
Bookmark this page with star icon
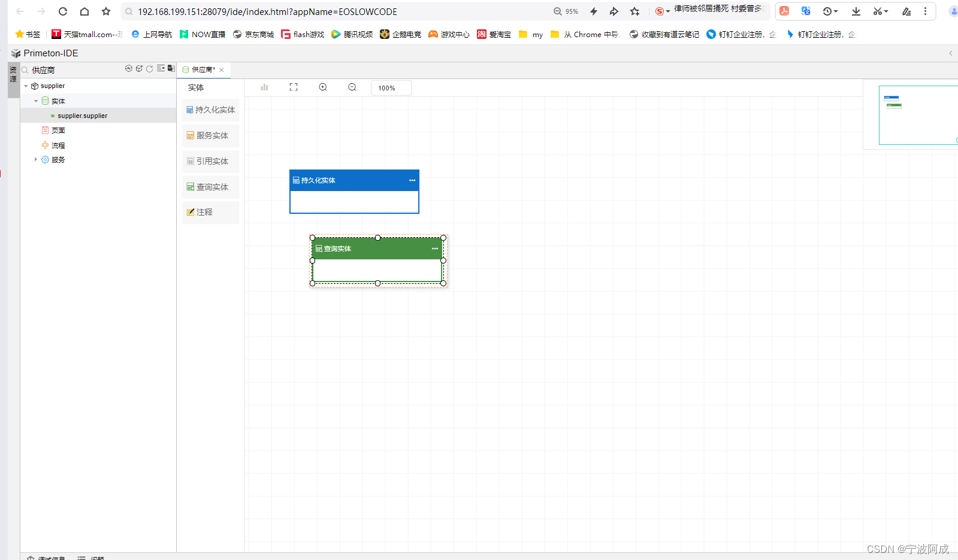click(106, 11)
